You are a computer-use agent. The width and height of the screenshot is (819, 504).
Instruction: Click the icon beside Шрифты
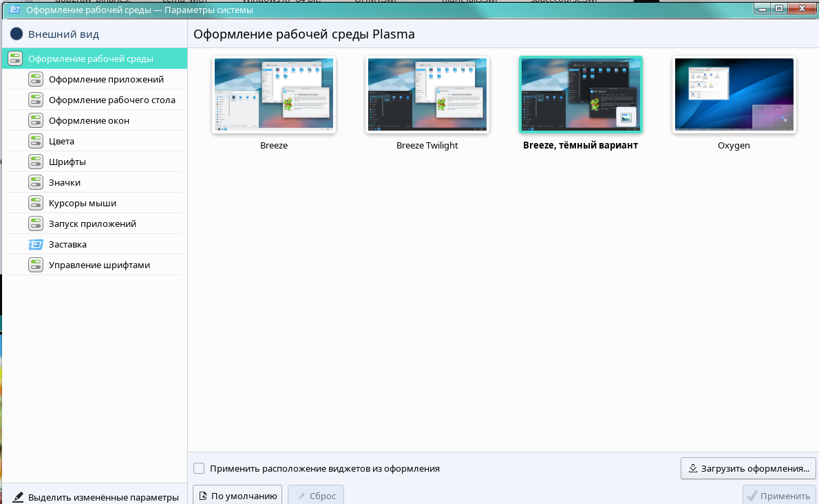pyautogui.click(x=36, y=162)
